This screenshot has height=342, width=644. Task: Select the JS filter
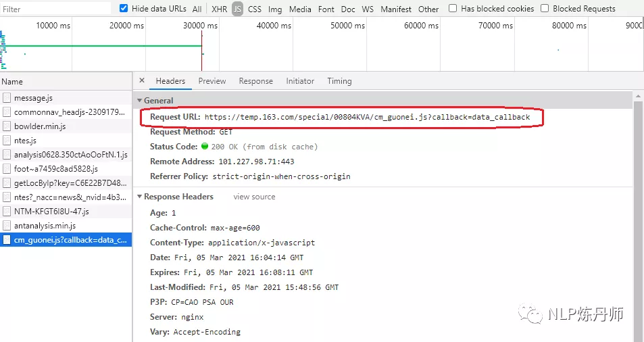click(x=237, y=9)
